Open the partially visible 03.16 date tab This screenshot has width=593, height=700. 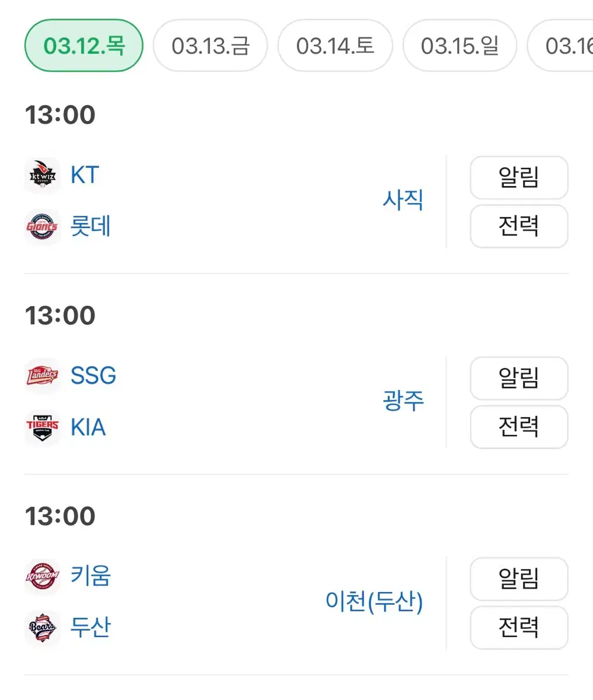click(x=560, y=45)
